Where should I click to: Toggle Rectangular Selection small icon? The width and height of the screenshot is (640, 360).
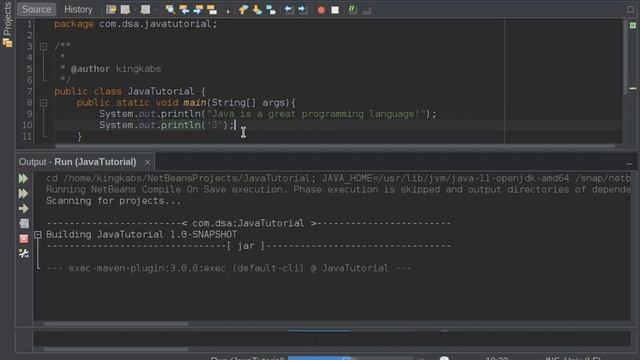228,11
